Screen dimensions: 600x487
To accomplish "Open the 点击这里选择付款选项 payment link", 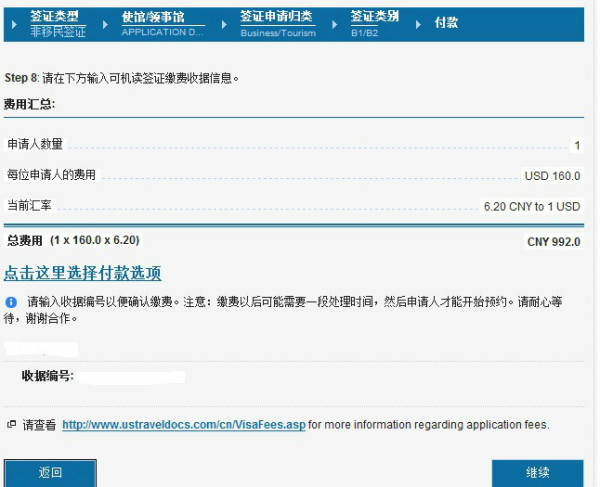I will tap(83, 273).
